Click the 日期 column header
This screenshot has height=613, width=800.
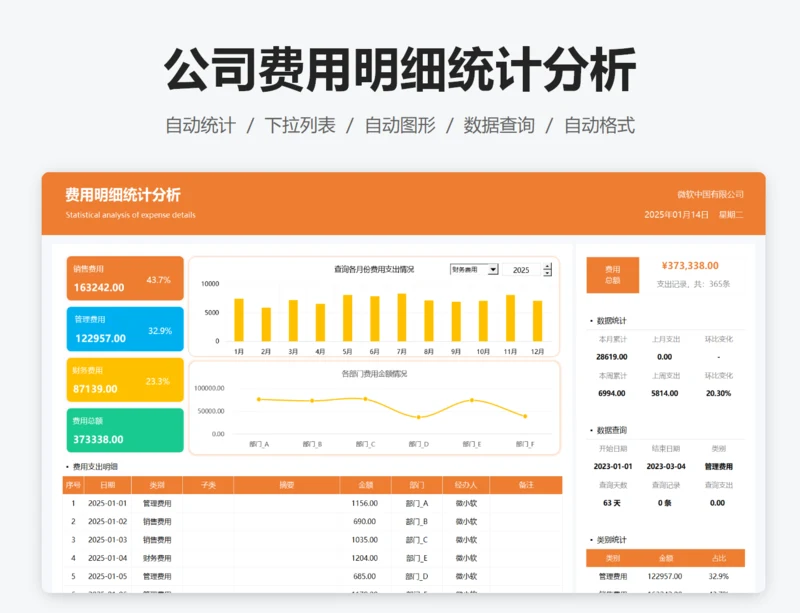pyautogui.click(x=108, y=485)
